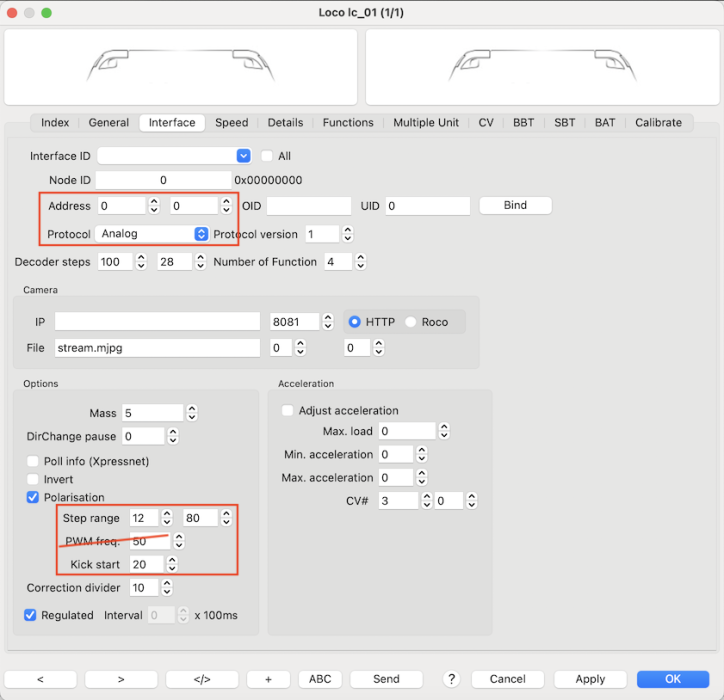Confirm with the OK button

click(673, 679)
